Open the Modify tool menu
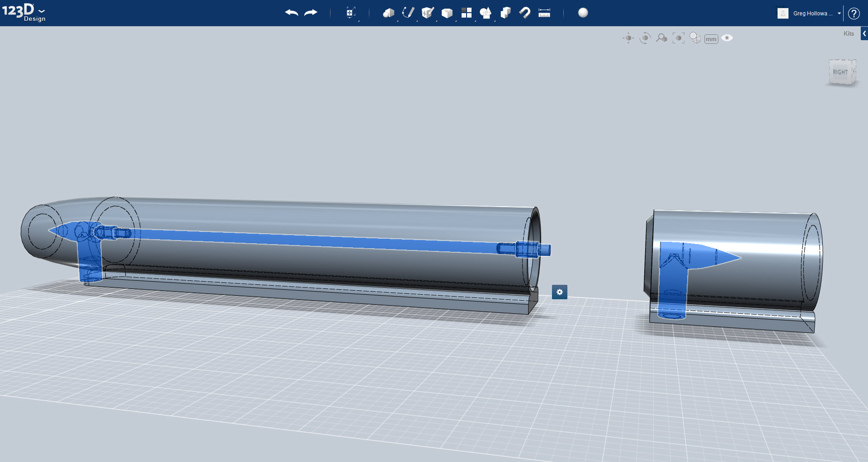This screenshot has width=868, height=462. point(447,13)
